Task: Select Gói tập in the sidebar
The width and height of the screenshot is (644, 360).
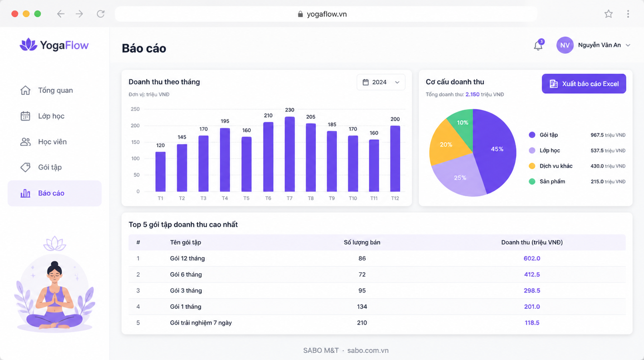Action: coord(55,167)
